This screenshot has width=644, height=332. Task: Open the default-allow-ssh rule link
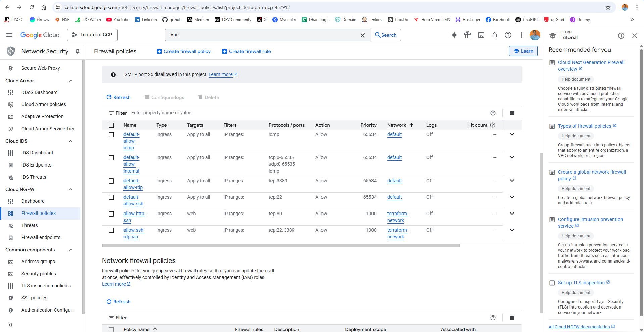133,200
